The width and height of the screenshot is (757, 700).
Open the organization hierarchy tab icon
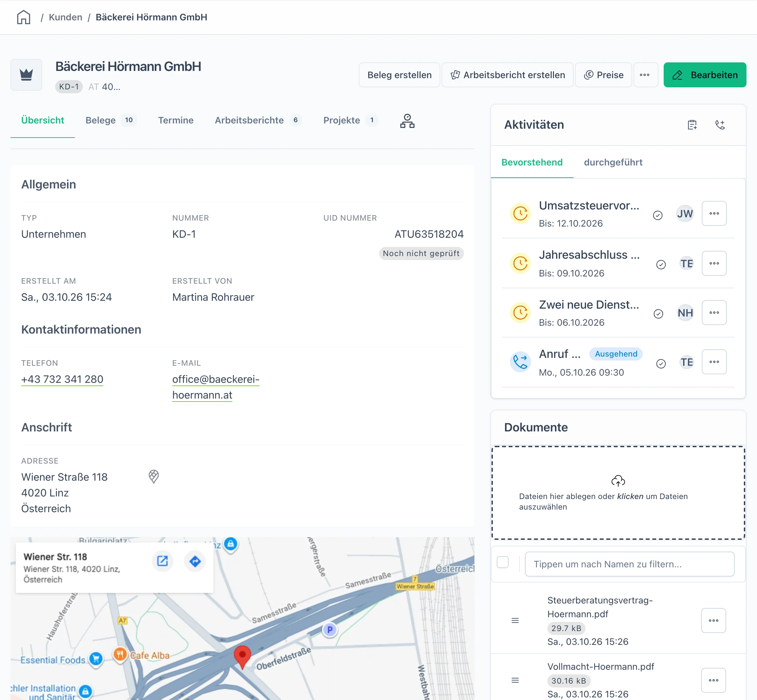pos(407,121)
